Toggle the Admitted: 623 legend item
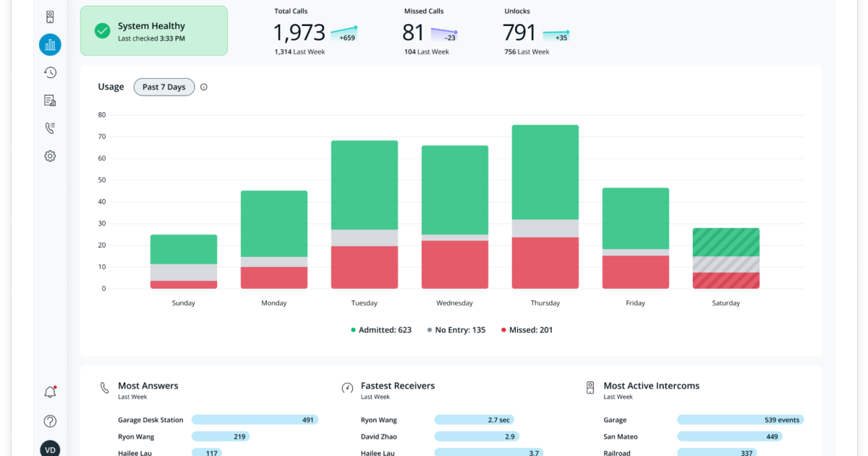Viewport: 868px width, 456px height. click(381, 330)
